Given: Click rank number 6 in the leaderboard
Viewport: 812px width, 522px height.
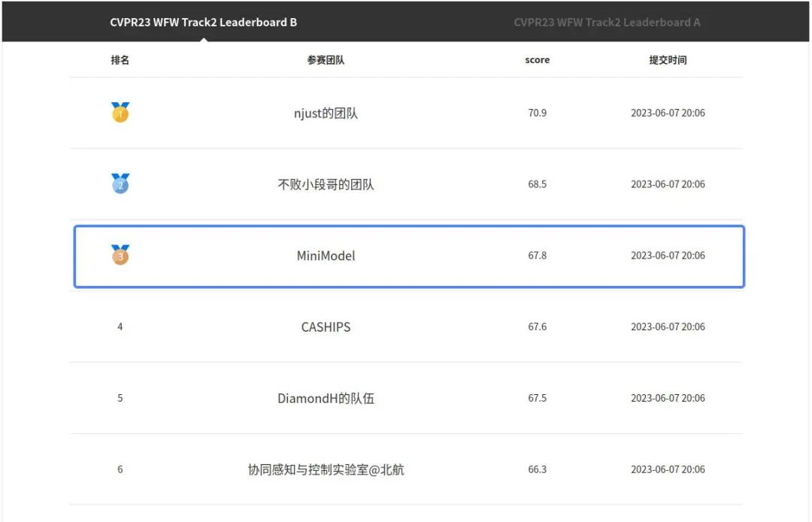Looking at the screenshot, I should pyautogui.click(x=120, y=470).
